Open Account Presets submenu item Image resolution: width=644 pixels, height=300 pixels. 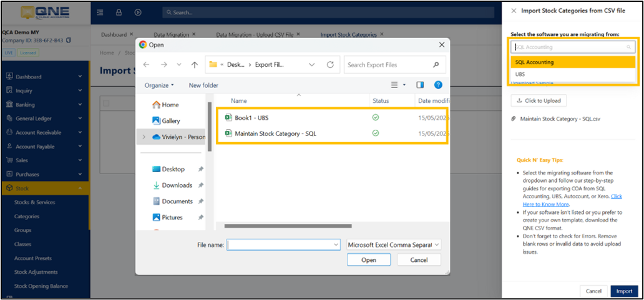[x=33, y=258]
